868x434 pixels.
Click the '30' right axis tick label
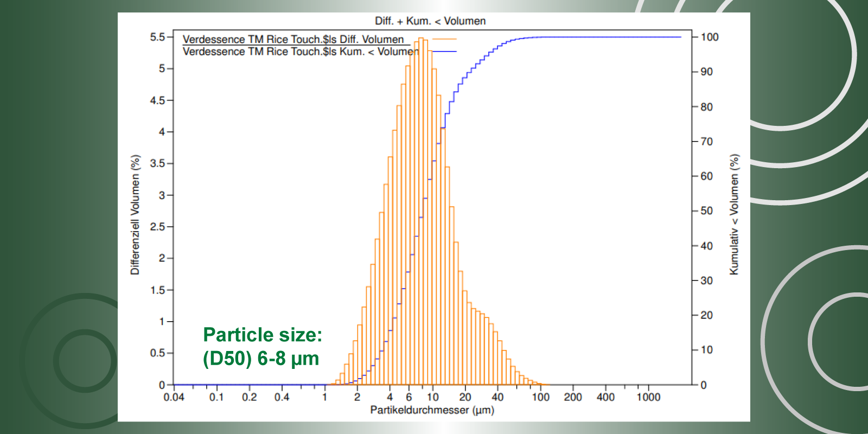click(706, 280)
